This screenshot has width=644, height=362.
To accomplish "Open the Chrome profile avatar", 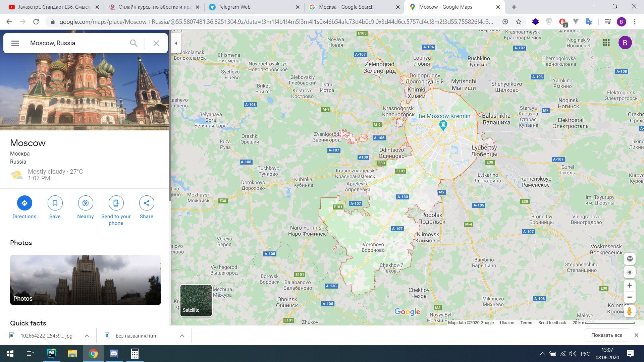I will point(621,22).
